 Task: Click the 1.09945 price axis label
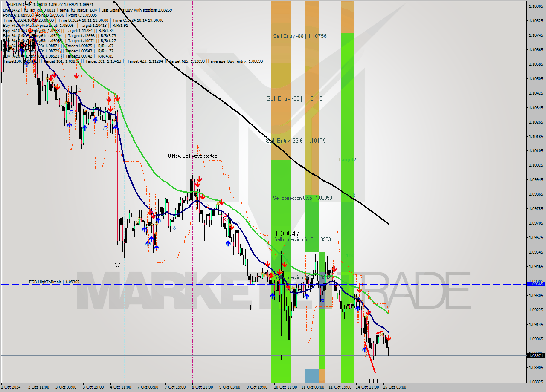[x=536, y=179]
